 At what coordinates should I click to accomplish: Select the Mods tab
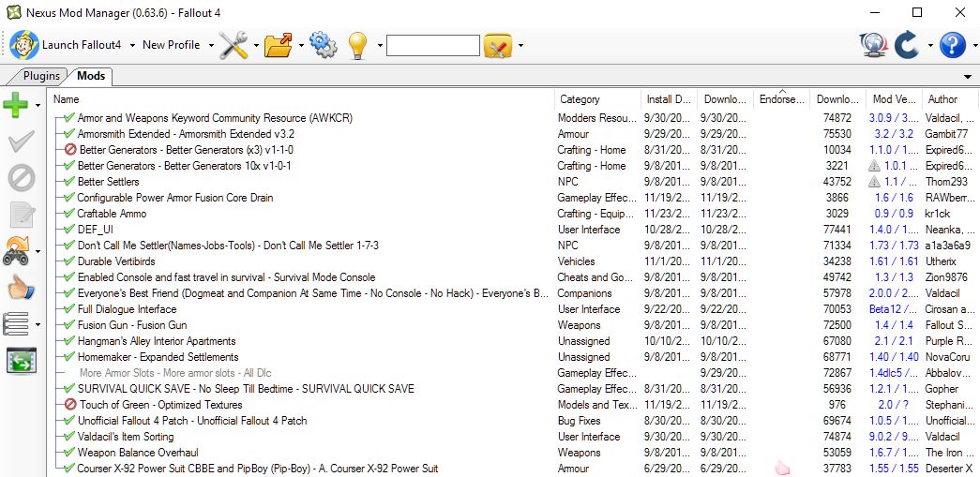[91, 76]
